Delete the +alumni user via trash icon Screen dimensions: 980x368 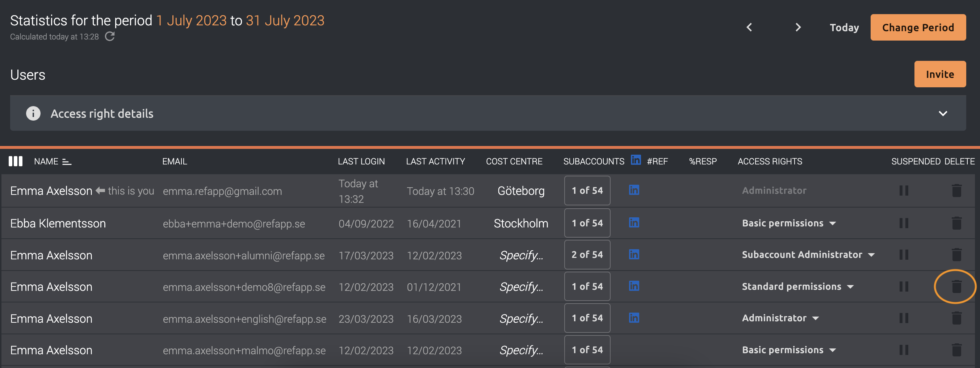click(956, 255)
